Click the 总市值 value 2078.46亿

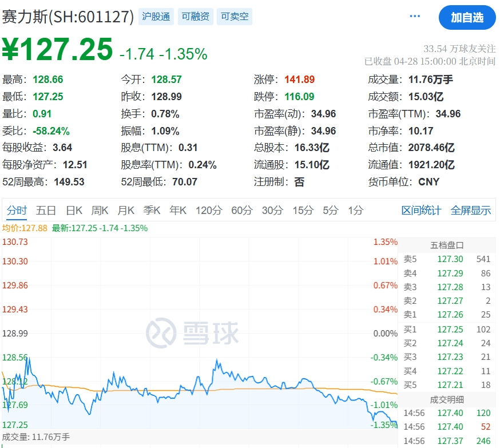[x=431, y=148]
